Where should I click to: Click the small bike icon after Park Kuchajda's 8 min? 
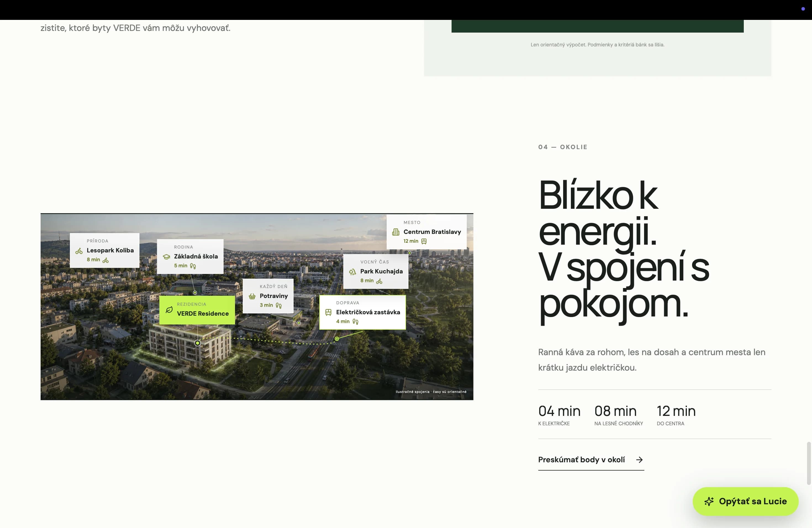[379, 281]
